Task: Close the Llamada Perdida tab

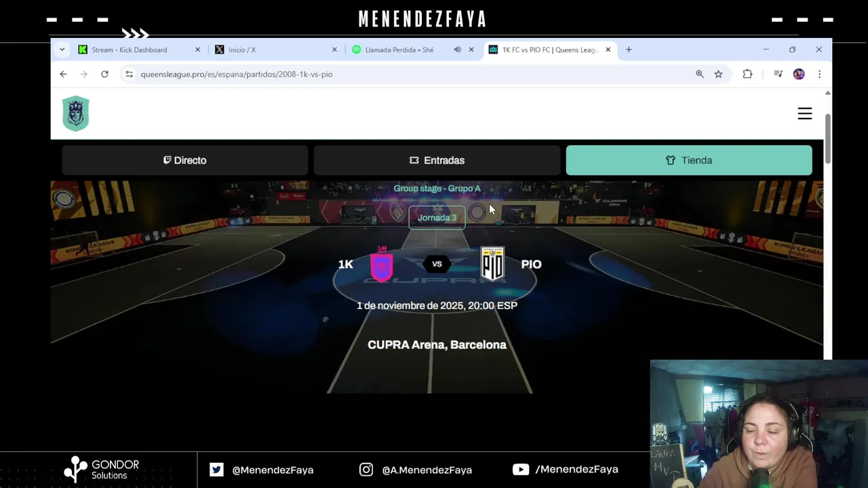Action: coord(471,49)
